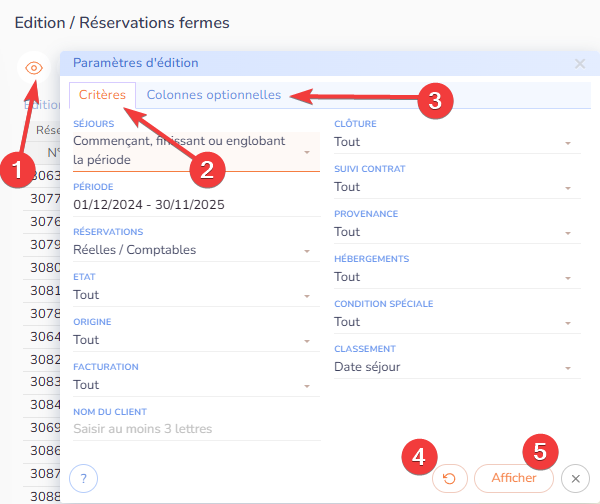600x504 pixels.
Task: Close the dialog with the round X button
Action: [575, 479]
